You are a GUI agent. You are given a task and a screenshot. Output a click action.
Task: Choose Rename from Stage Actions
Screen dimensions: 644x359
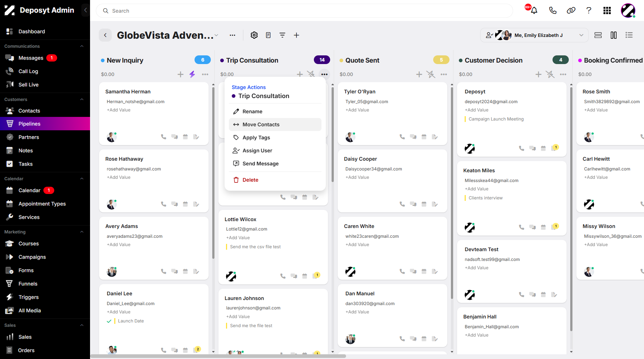(x=275, y=111)
